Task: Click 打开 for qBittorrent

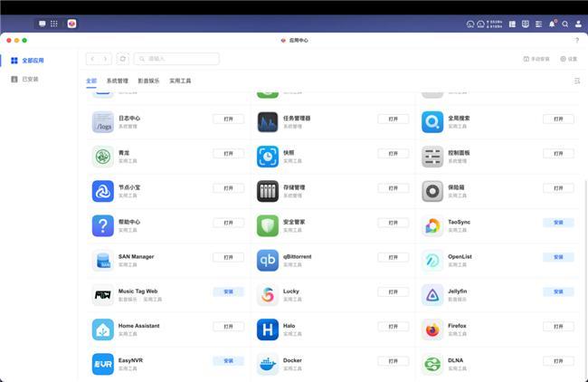Action: 393,257
